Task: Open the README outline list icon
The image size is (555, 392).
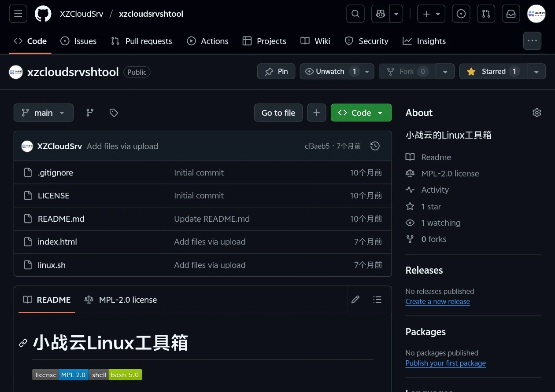Action: pyautogui.click(x=377, y=299)
